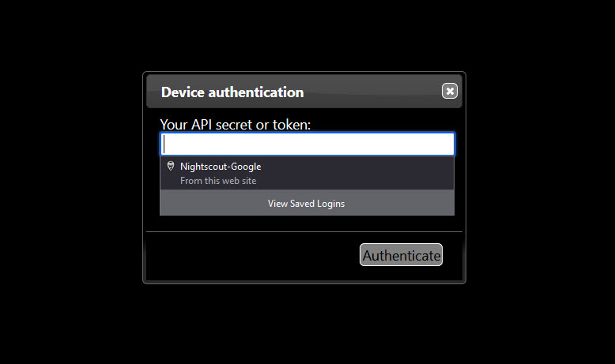Click the saved login's shield-shaped icon
Image resolution: width=615 pixels, height=364 pixels.
point(170,167)
